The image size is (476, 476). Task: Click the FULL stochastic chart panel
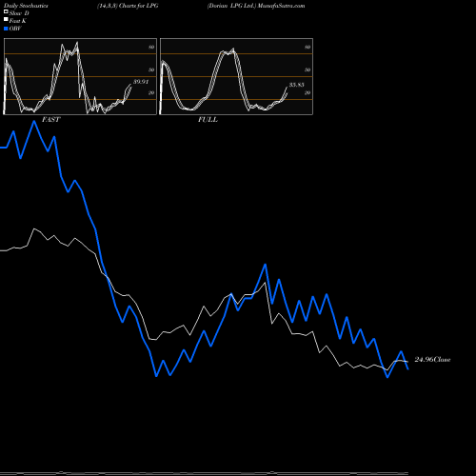point(236,76)
